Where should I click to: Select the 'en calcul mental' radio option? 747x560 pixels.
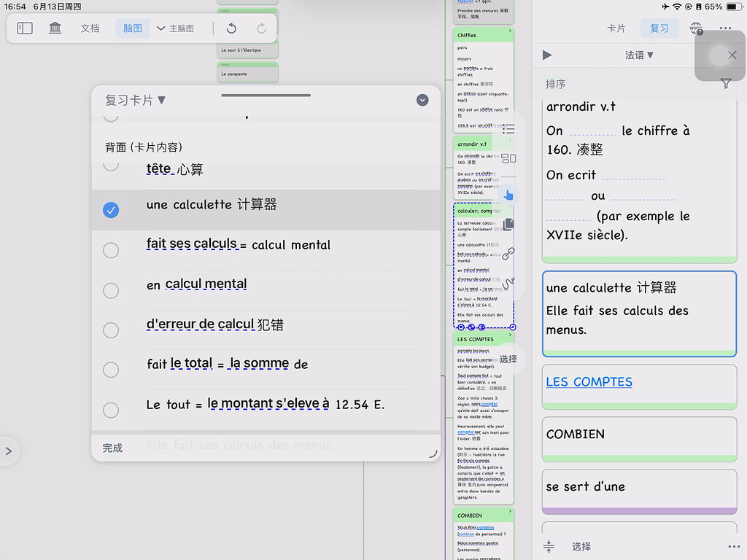[x=111, y=291]
